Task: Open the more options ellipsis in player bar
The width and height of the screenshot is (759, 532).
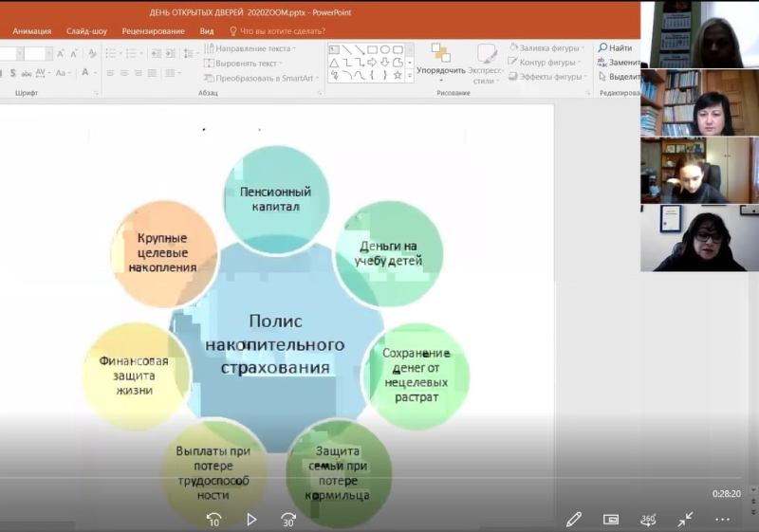Action: [722, 519]
